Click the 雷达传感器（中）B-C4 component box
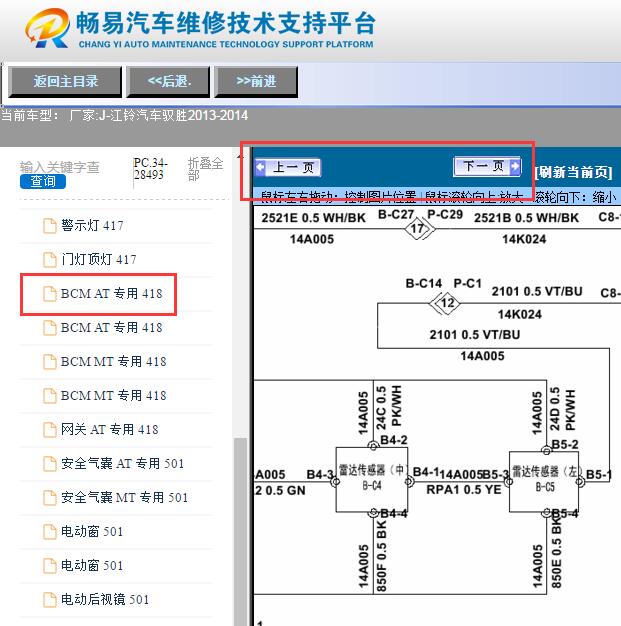Screen dimensions: 621x626 [x=372, y=480]
